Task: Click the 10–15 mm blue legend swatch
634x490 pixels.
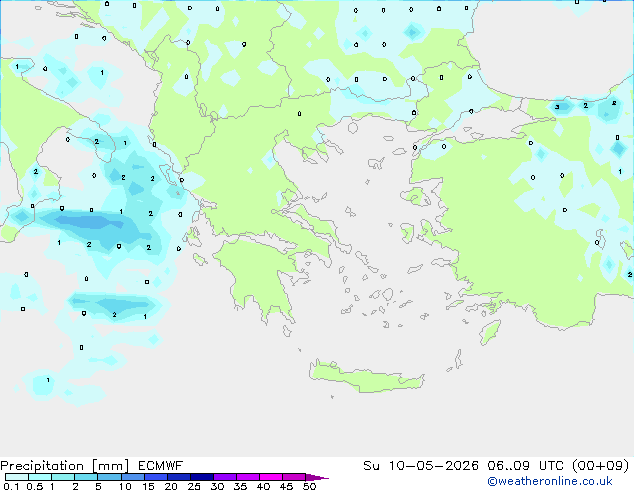Action: click(x=133, y=477)
